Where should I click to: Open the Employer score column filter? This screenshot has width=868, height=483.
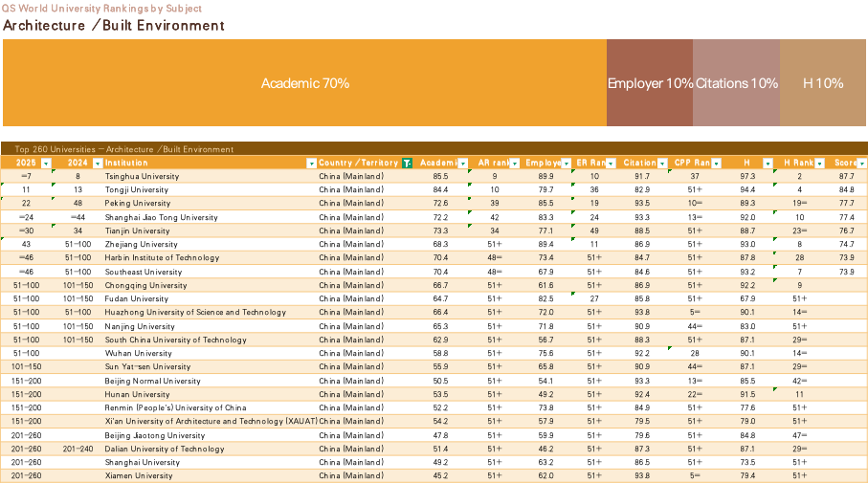point(567,163)
